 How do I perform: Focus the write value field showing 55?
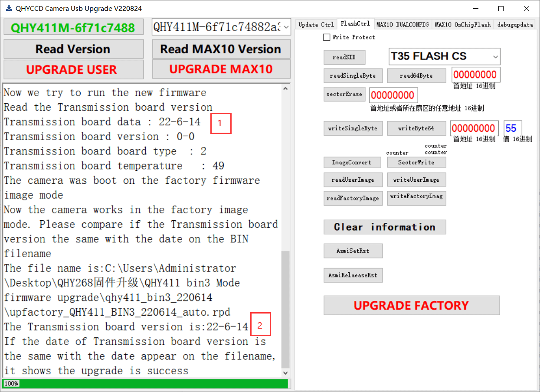click(x=513, y=128)
